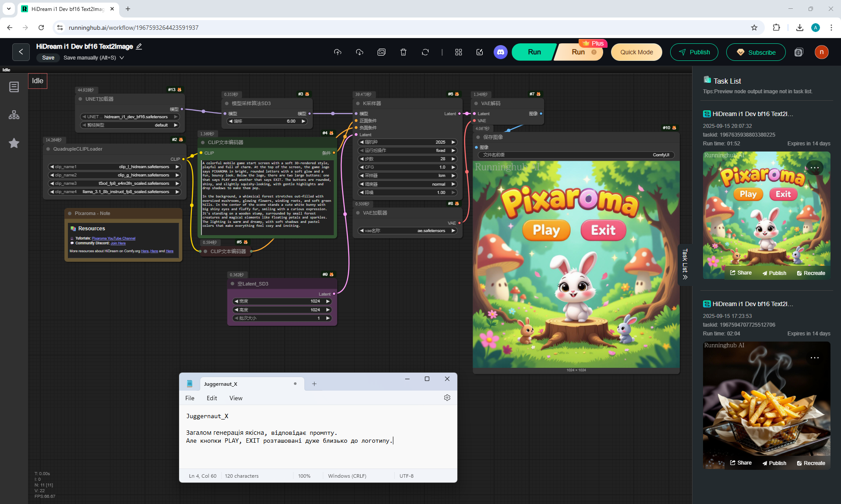This screenshot has width=841, height=504.
Task: Toggle the K采样器 node collapse dot
Action: coord(358,103)
